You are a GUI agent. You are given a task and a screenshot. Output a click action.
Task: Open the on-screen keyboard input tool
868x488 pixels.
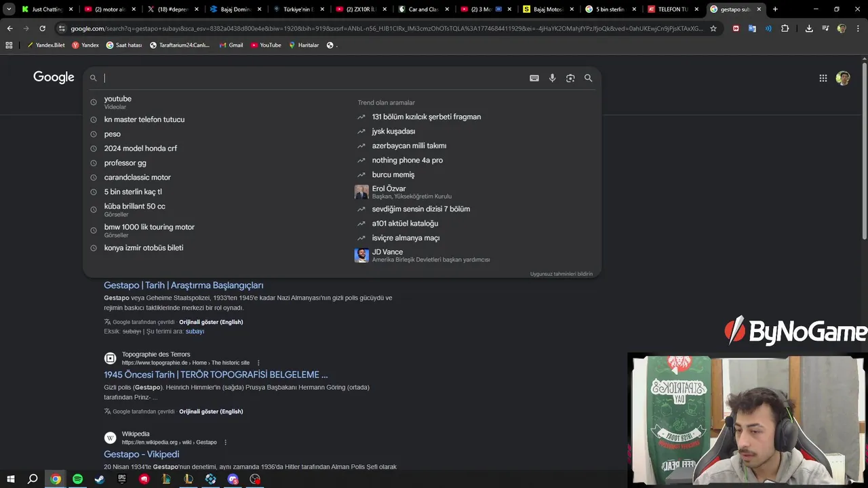click(x=534, y=78)
